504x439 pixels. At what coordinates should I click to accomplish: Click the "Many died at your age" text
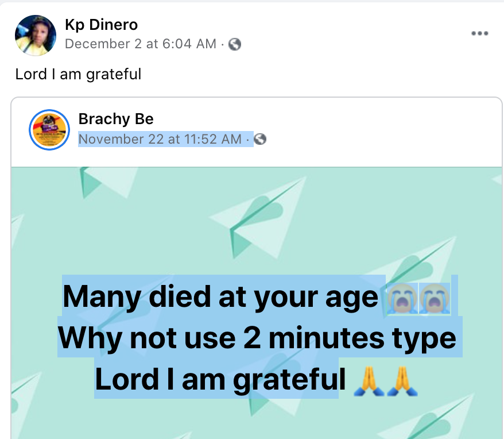220,296
